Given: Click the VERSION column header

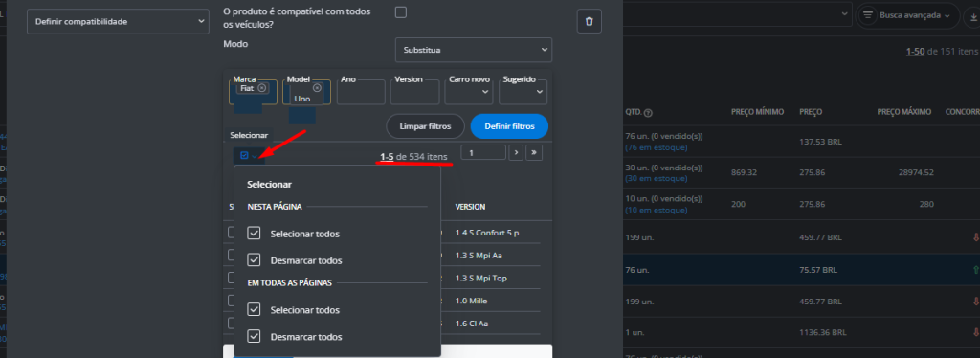Looking at the screenshot, I should [470, 207].
